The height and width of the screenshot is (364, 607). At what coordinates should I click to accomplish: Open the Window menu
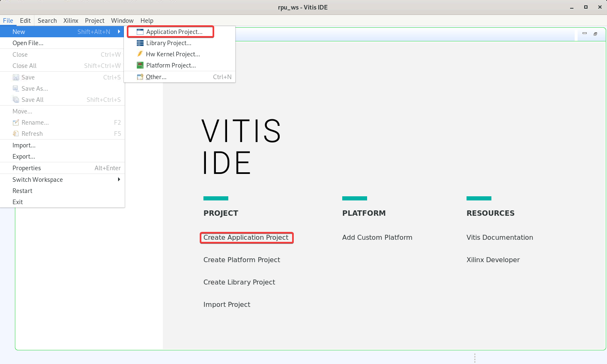tap(122, 20)
